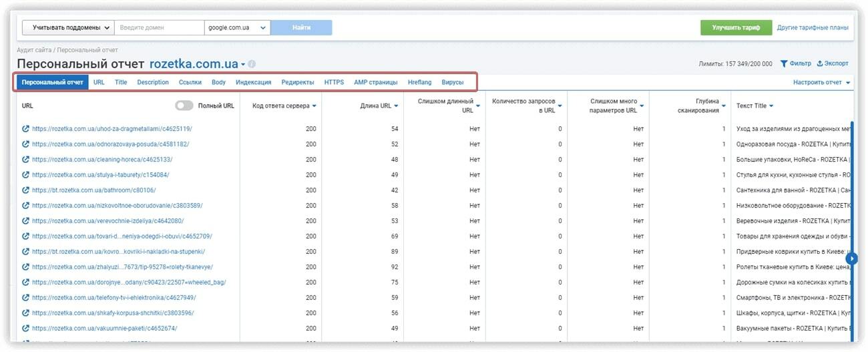
Task: Open external link icon for cleaning-horeca URL
Action: point(26,159)
